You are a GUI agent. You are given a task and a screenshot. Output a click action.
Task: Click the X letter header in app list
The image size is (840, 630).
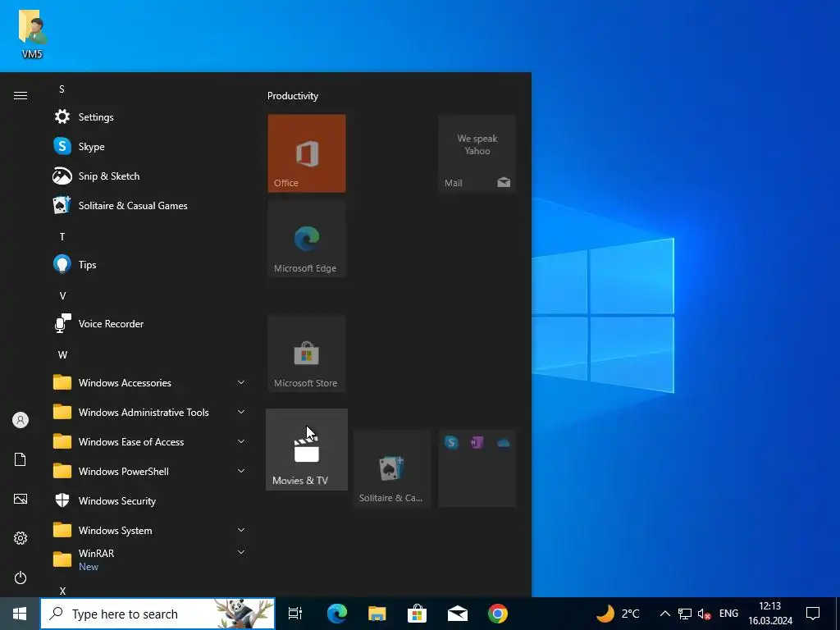click(62, 591)
